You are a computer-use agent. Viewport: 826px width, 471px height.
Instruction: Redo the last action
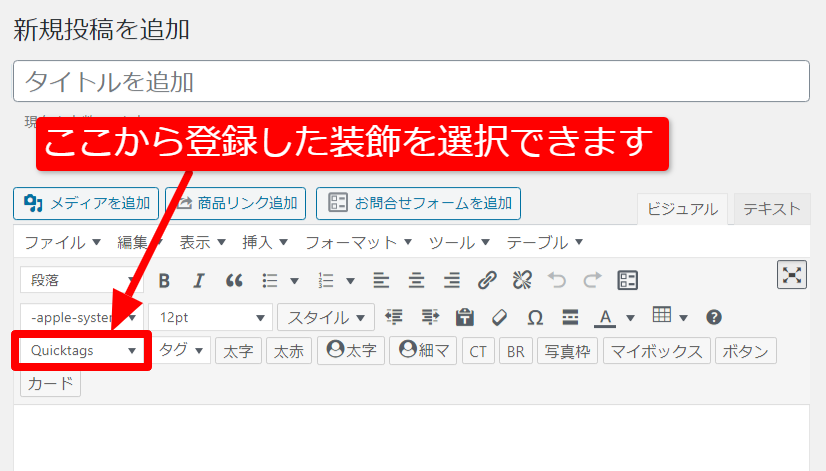tap(592, 280)
